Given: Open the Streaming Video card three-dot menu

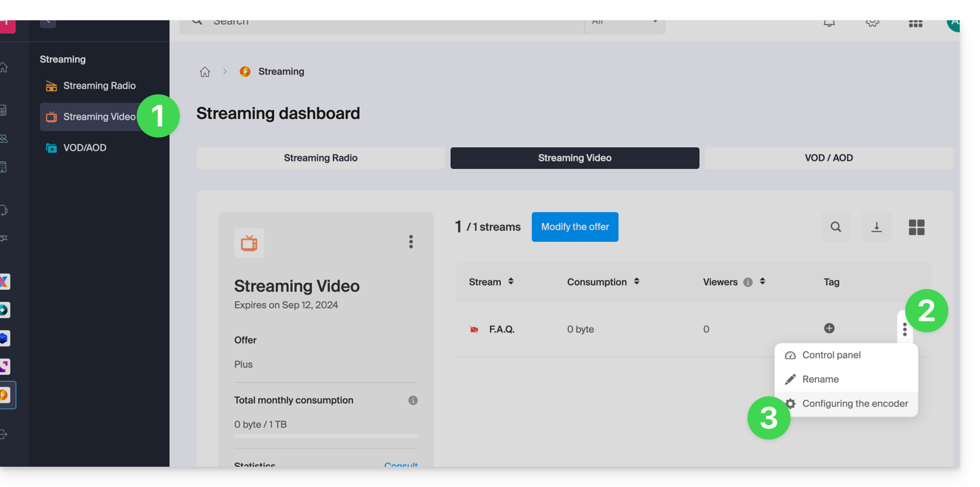Looking at the screenshot, I should [410, 242].
